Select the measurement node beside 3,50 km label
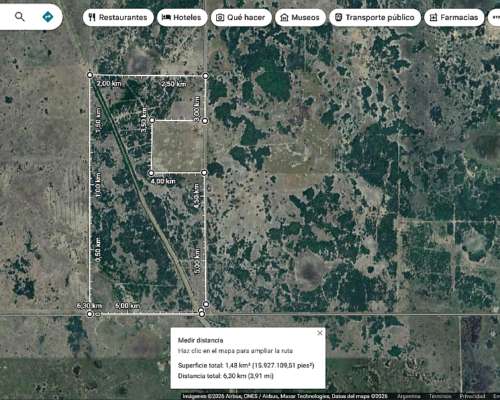The image size is (500, 400). coord(152,120)
